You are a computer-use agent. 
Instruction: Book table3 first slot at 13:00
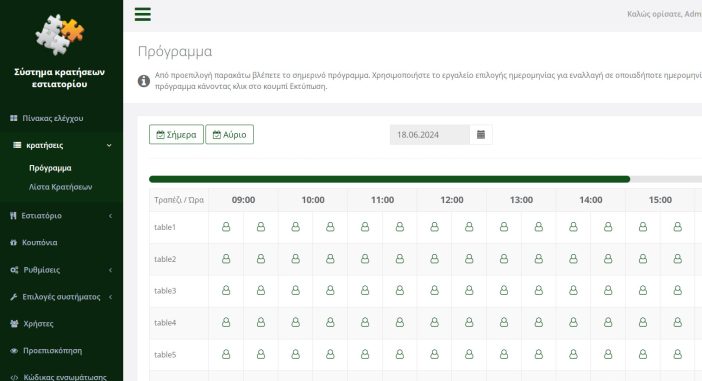(504, 291)
